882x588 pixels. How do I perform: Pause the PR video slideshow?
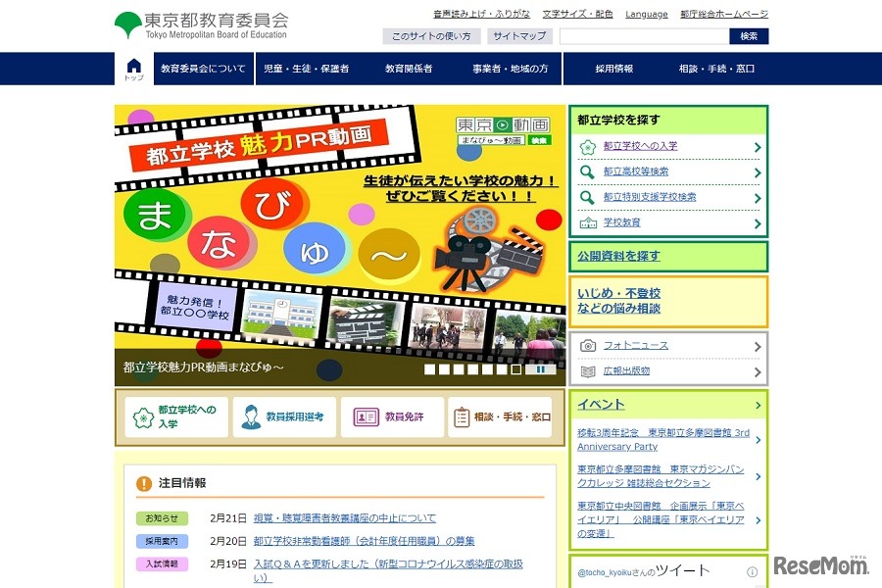(540, 370)
